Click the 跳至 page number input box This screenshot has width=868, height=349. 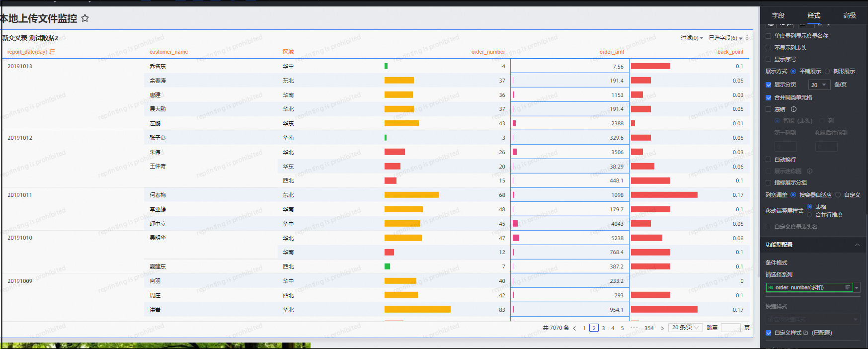(730, 328)
